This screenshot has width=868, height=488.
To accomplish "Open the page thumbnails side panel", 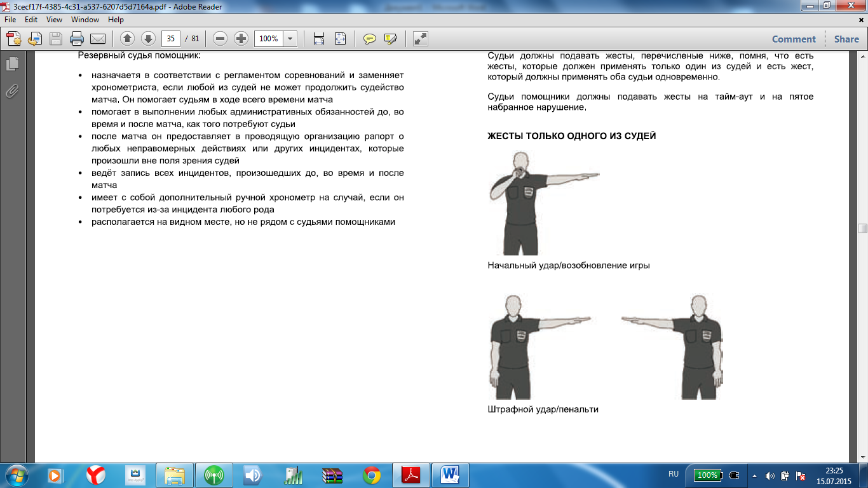I will click(x=11, y=64).
